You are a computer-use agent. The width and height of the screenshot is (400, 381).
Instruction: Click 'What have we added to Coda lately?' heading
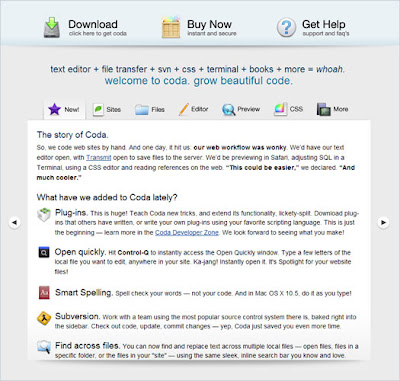click(x=107, y=197)
